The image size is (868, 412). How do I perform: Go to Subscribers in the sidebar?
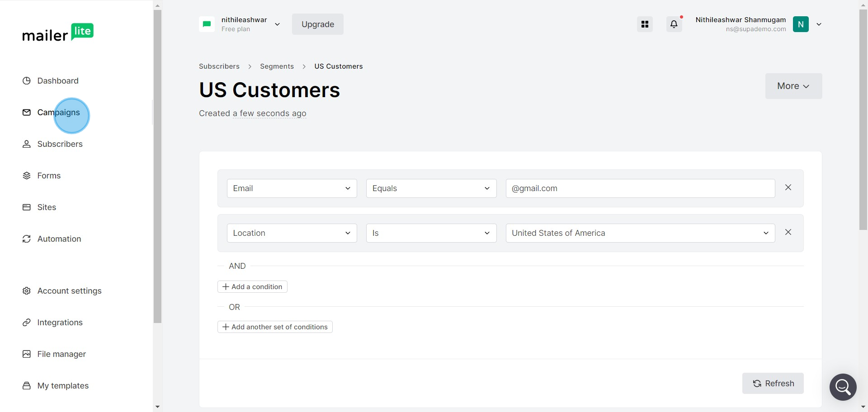pyautogui.click(x=52, y=144)
